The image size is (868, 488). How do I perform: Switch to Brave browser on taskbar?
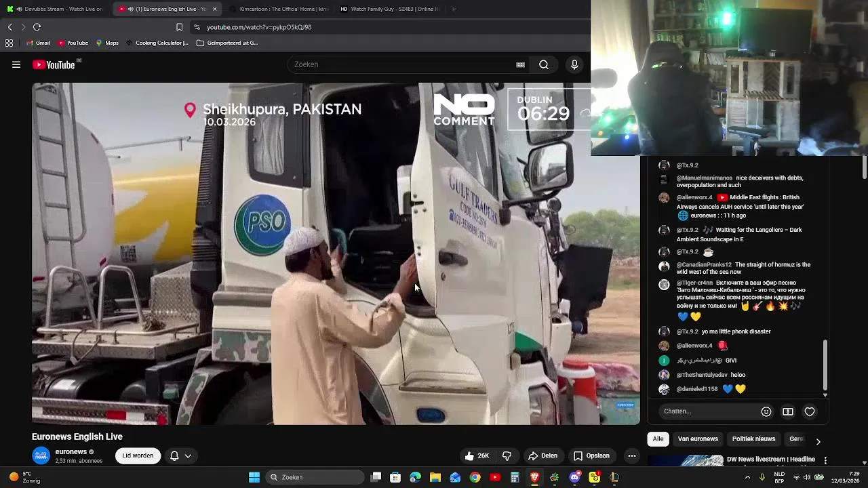pyautogui.click(x=535, y=477)
